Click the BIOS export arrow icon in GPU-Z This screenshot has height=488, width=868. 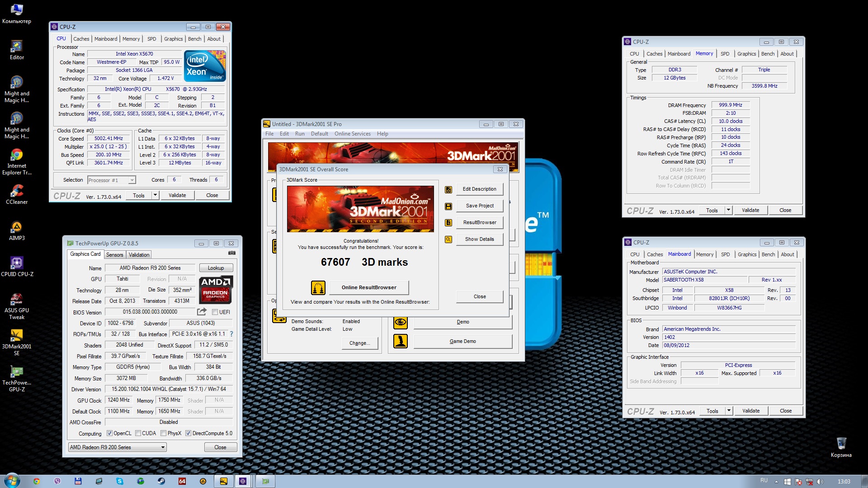(202, 312)
